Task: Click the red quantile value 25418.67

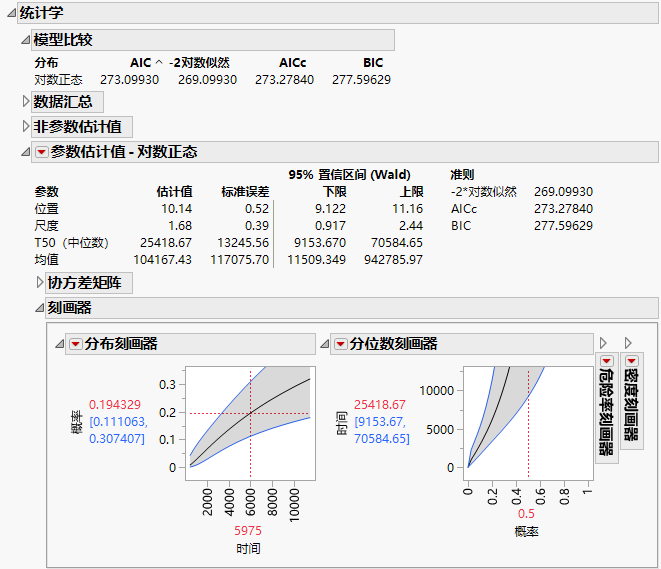Action: click(379, 405)
